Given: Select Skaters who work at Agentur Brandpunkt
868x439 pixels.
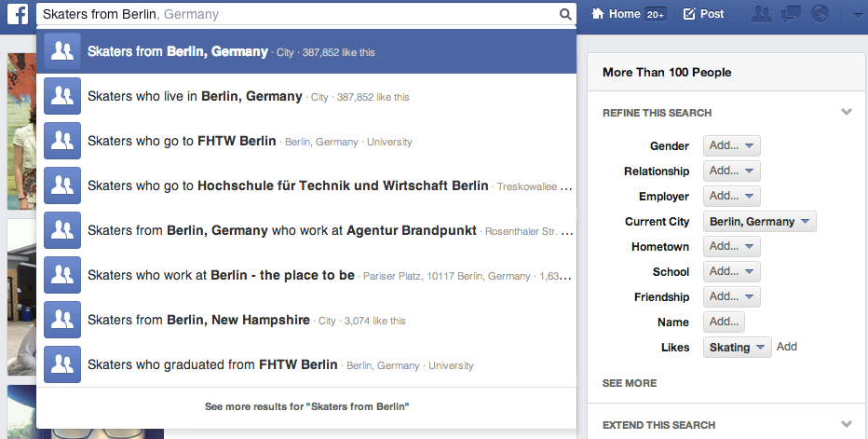Looking at the screenshot, I should pyautogui.click(x=306, y=230).
